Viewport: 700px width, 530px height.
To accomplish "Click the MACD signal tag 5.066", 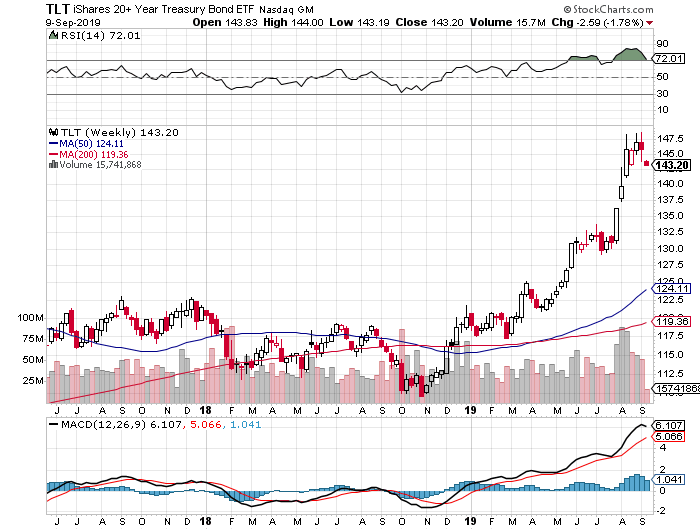I will click(x=669, y=436).
